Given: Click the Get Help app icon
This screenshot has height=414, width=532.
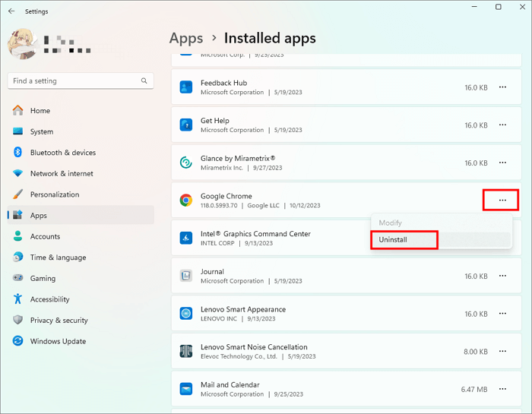Looking at the screenshot, I should [x=185, y=125].
